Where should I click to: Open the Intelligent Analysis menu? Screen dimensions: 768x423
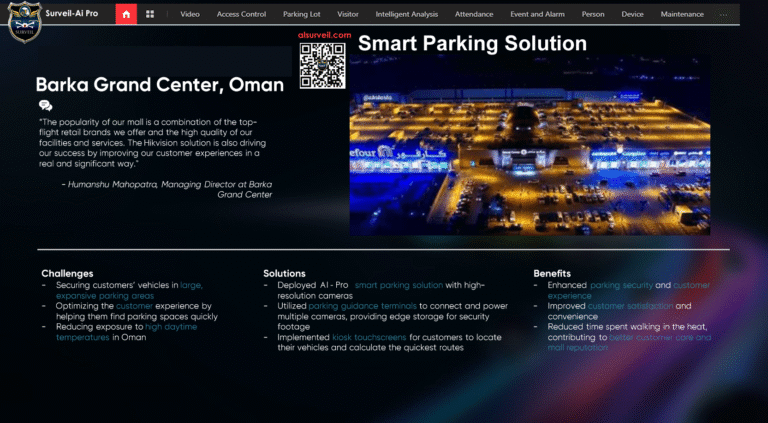(x=407, y=14)
